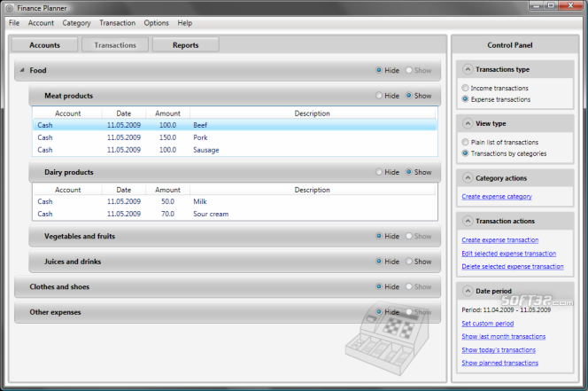
Task: Select the Beef transaction row
Action: point(235,125)
